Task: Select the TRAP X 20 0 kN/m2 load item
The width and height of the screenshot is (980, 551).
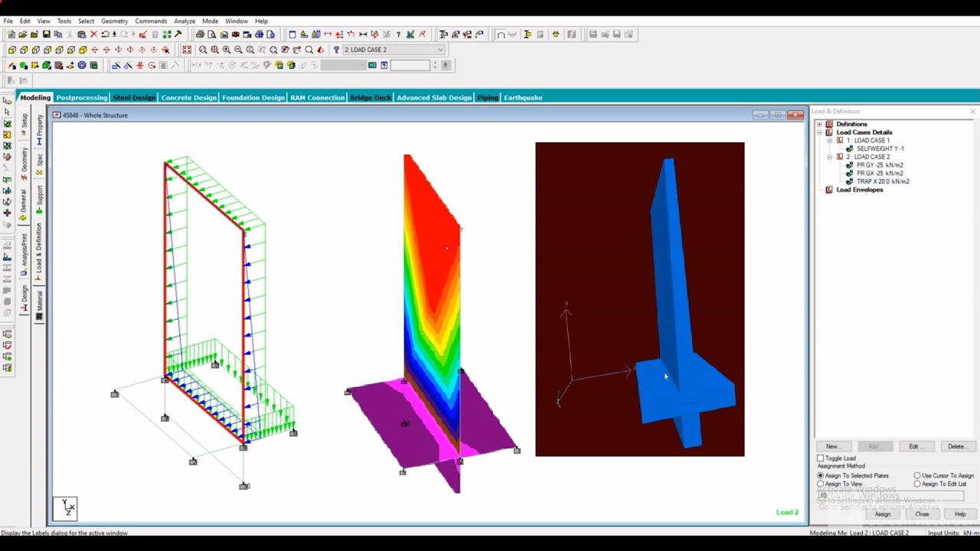Action: 883,181
